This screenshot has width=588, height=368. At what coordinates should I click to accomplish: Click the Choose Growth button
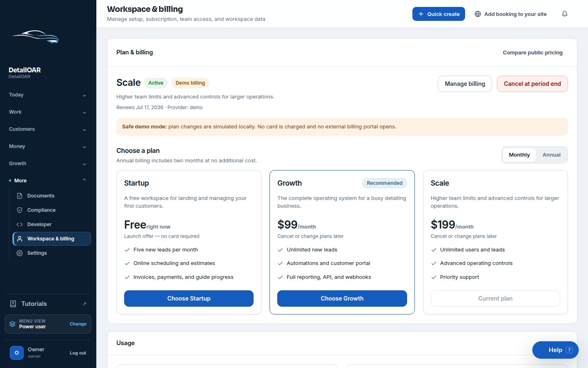(342, 298)
